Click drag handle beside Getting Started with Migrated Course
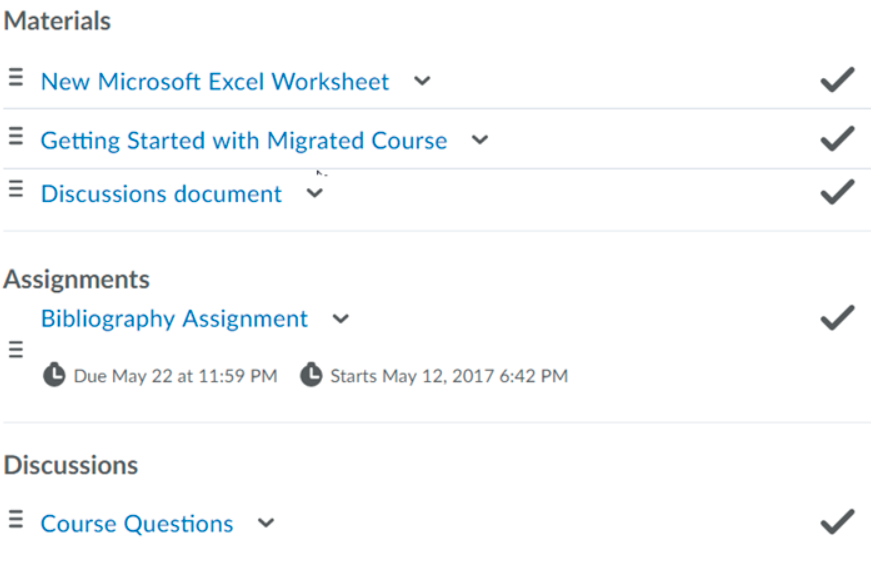Viewport: 871px width, 562px height. (16, 136)
